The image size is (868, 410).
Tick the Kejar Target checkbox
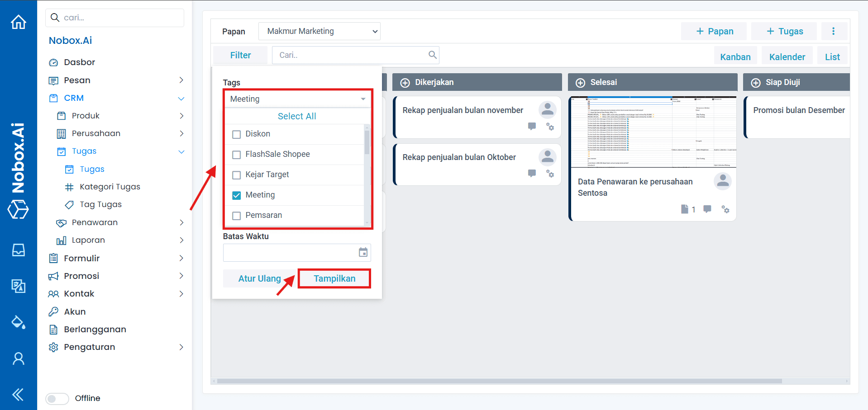coord(236,175)
